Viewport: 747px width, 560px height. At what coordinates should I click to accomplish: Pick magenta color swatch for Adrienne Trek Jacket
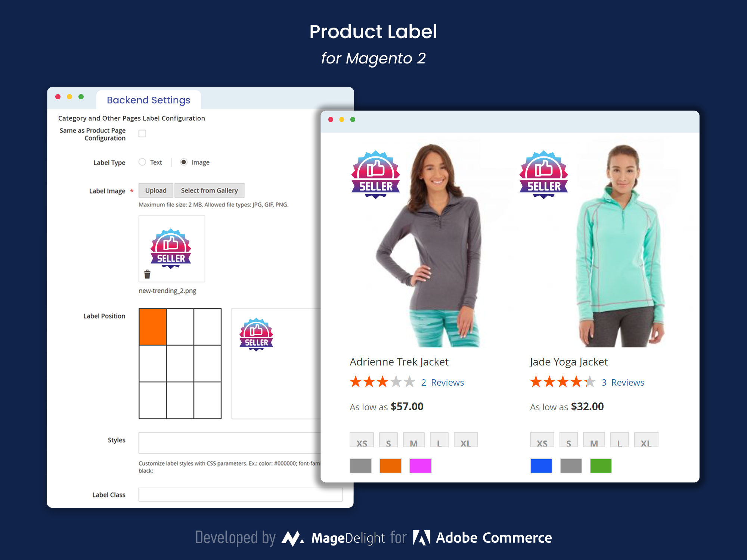pyautogui.click(x=421, y=466)
